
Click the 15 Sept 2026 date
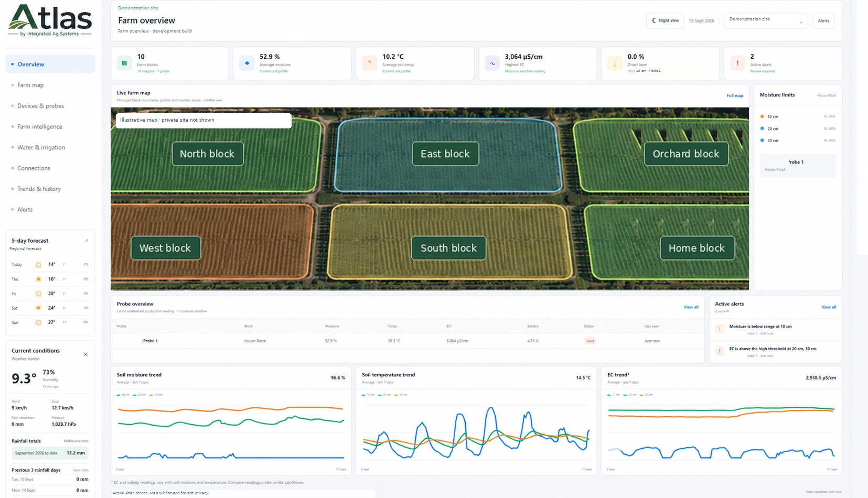[x=701, y=21]
